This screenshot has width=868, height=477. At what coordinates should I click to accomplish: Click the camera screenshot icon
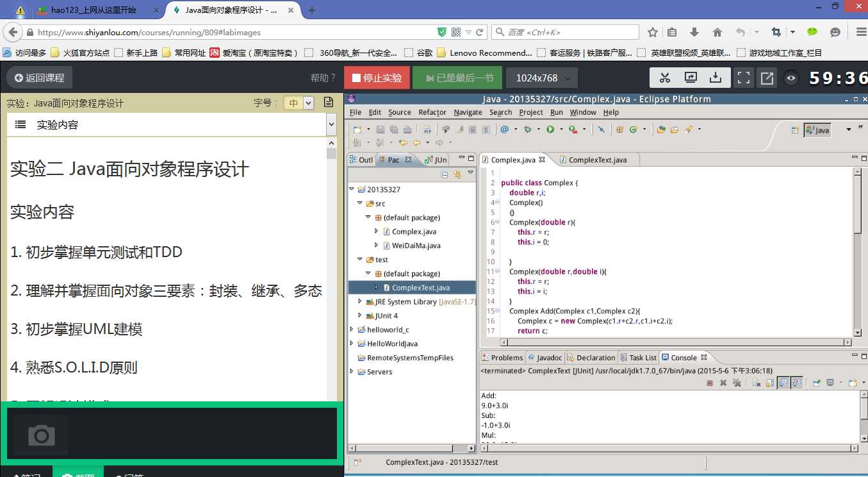point(41,435)
